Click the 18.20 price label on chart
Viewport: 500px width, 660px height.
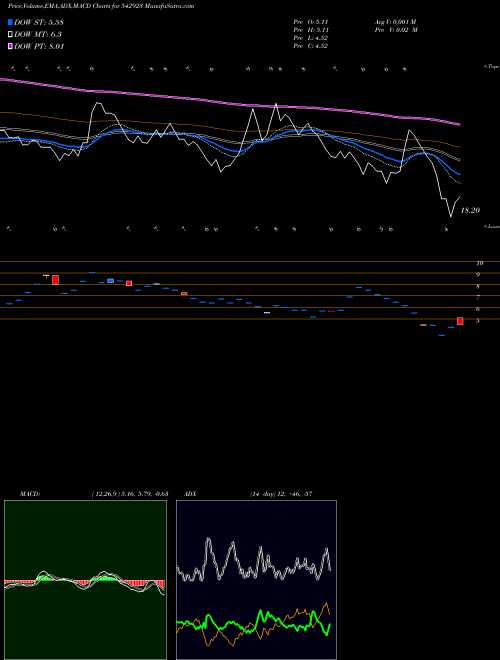click(x=470, y=210)
